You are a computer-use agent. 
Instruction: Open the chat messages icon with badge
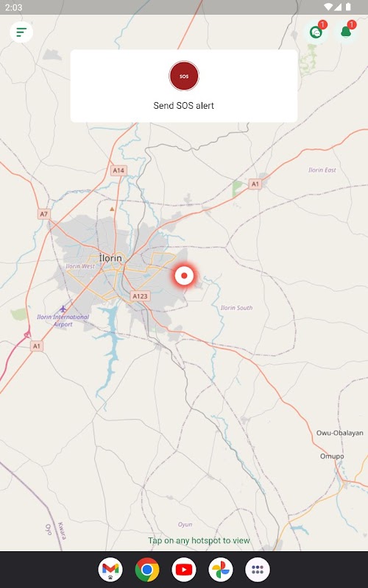tap(316, 32)
